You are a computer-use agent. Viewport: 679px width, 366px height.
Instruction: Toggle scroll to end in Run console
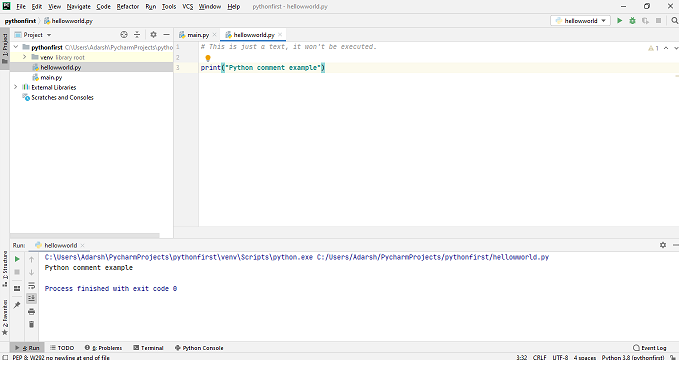(31, 298)
